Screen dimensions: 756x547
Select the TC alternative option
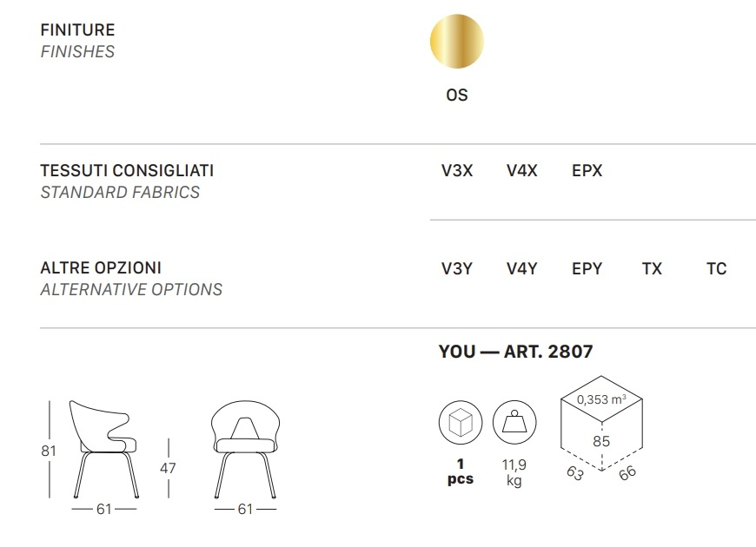click(x=717, y=268)
